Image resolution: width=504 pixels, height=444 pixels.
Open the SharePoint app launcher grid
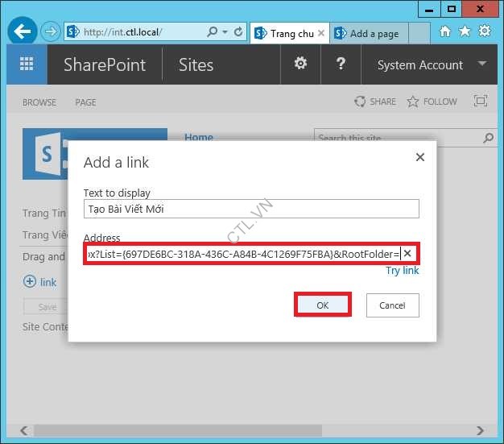pos(27,65)
